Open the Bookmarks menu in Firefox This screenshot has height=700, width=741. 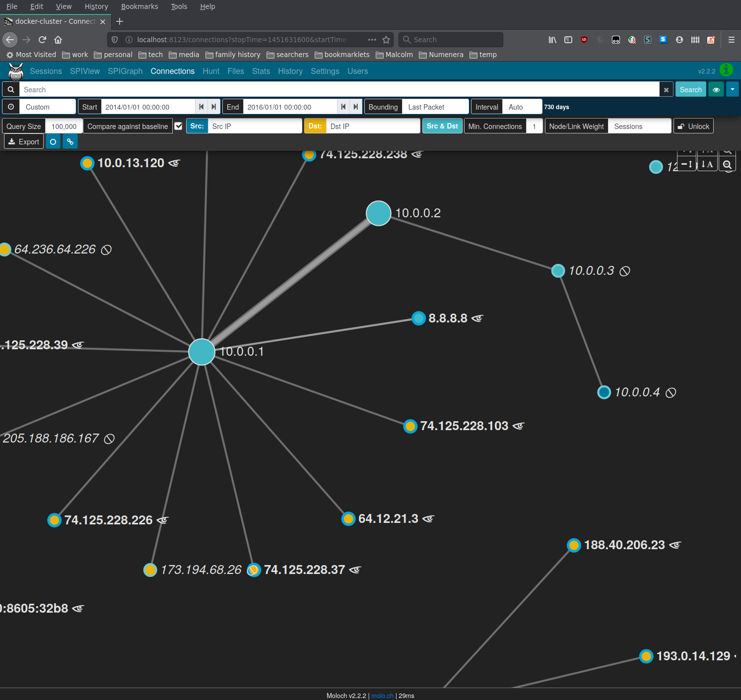point(139,6)
